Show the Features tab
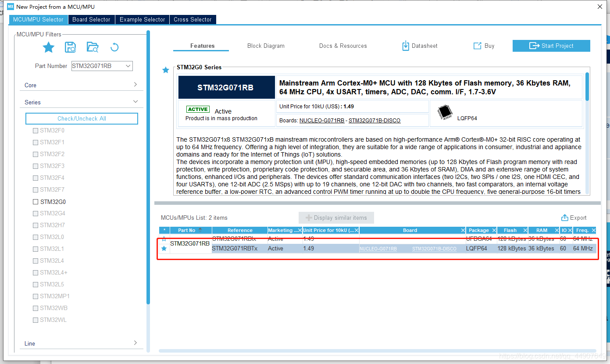 click(203, 46)
